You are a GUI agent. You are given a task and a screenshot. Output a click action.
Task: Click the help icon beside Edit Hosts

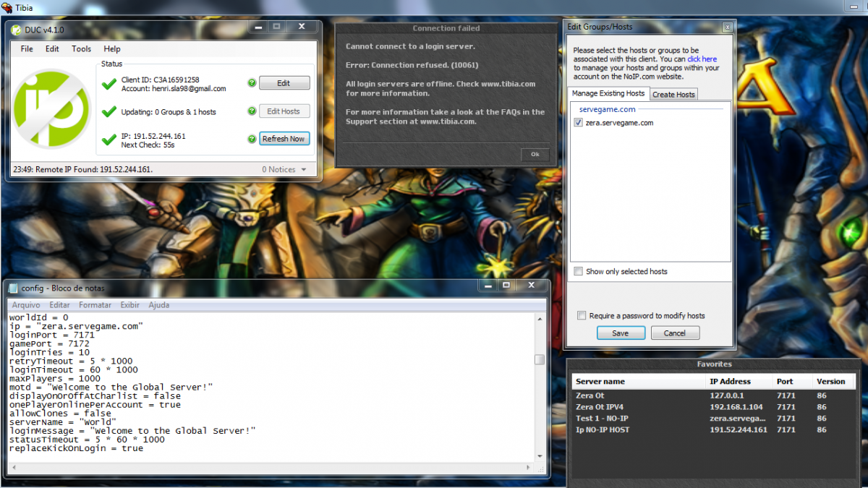coord(252,111)
